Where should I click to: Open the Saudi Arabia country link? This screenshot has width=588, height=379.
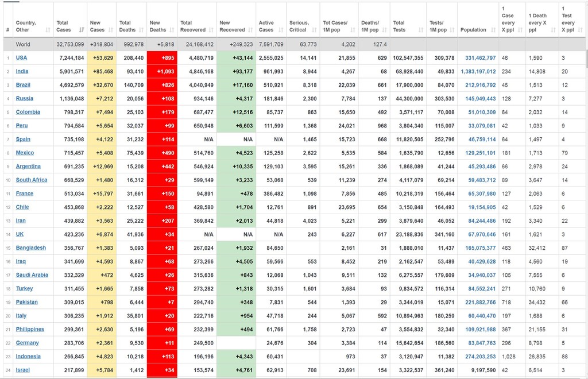click(x=32, y=275)
